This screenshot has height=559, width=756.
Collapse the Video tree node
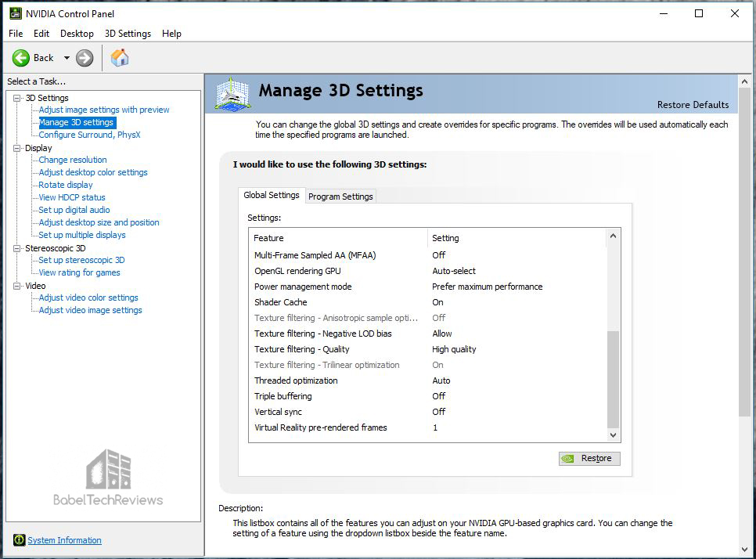[x=17, y=286]
